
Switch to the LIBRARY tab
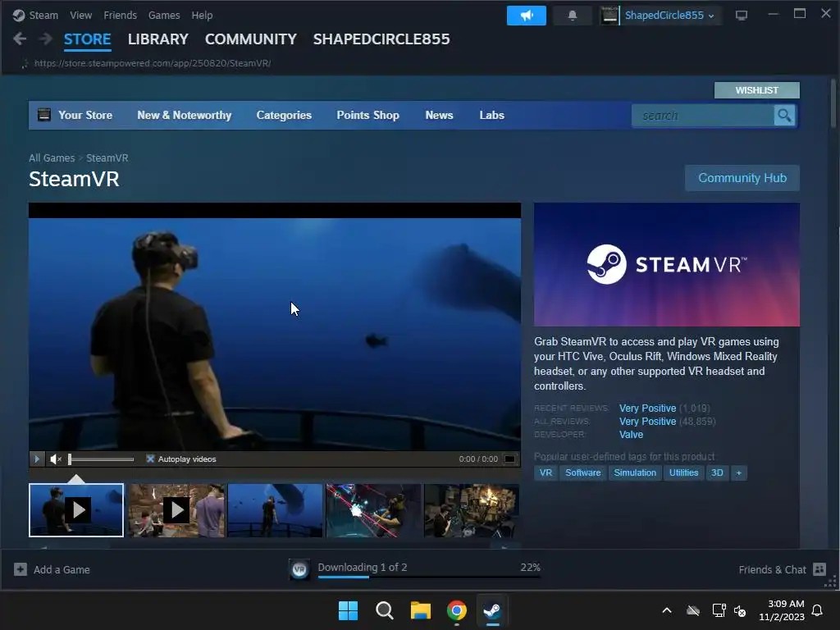tap(158, 39)
